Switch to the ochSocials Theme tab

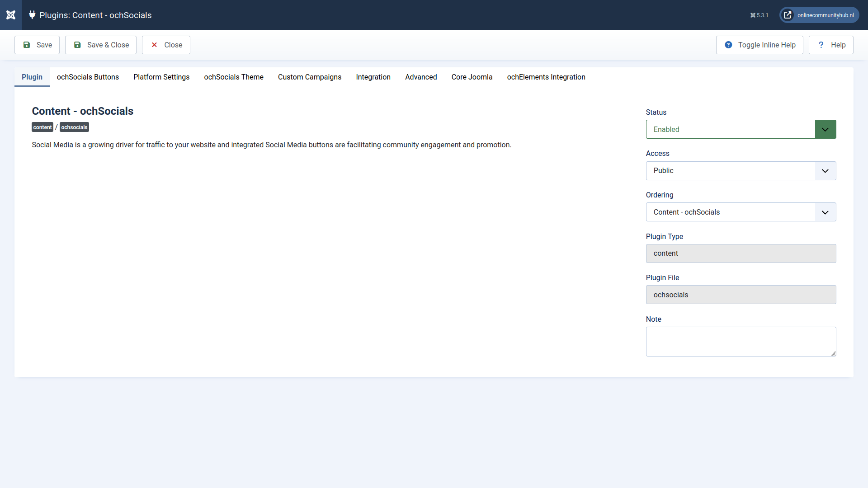[x=234, y=77]
